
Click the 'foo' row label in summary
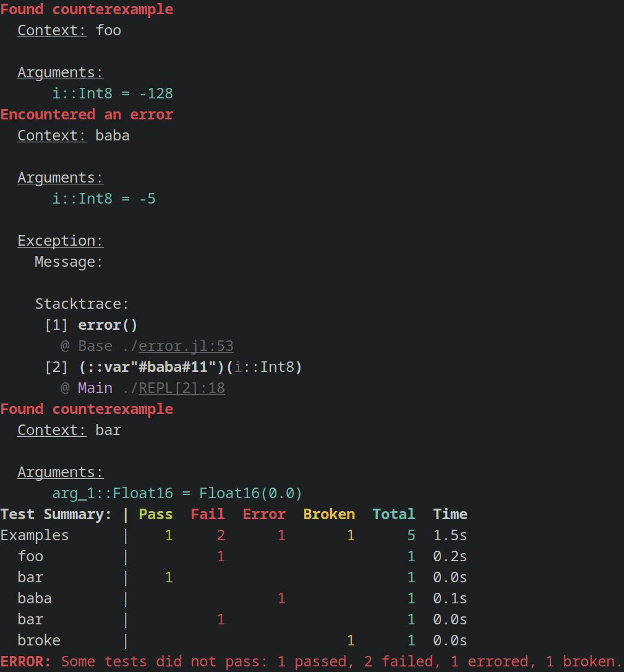(x=30, y=556)
